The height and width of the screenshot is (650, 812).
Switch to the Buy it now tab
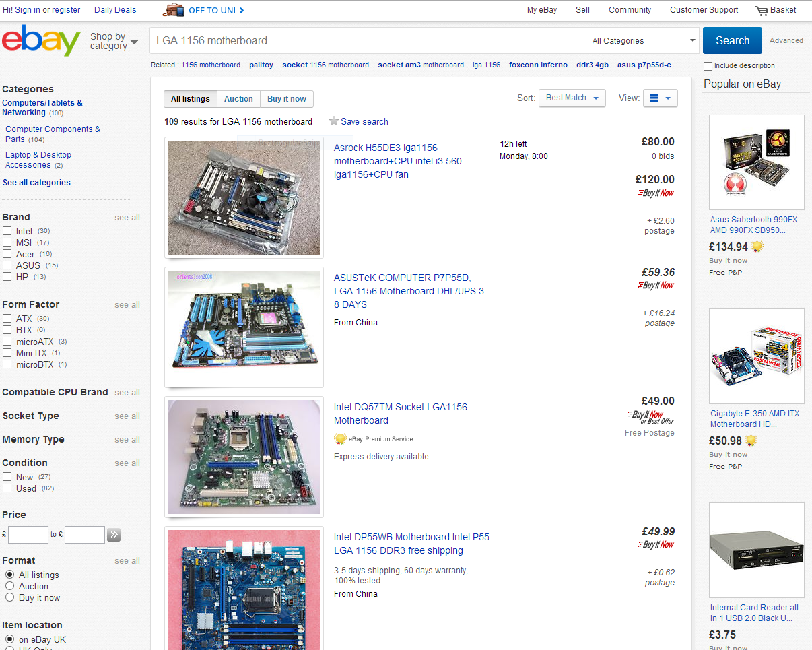287,99
